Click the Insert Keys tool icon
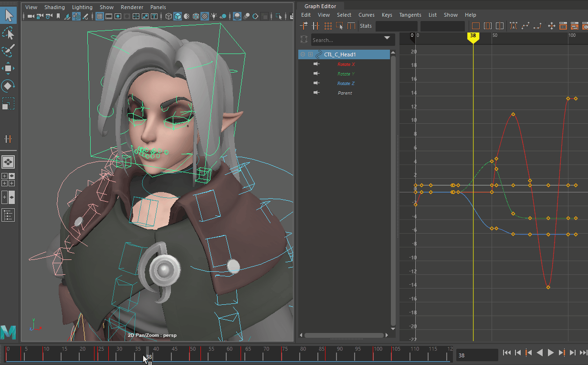The width and height of the screenshot is (588, 365). (x=315, y=26)
